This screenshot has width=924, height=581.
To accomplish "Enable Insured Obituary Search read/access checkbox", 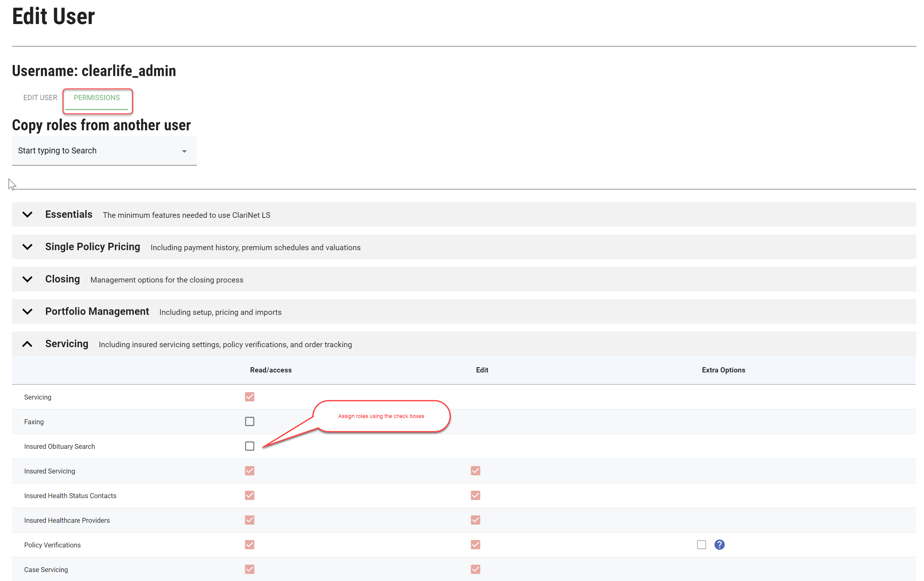I will (x=250, y=446).
